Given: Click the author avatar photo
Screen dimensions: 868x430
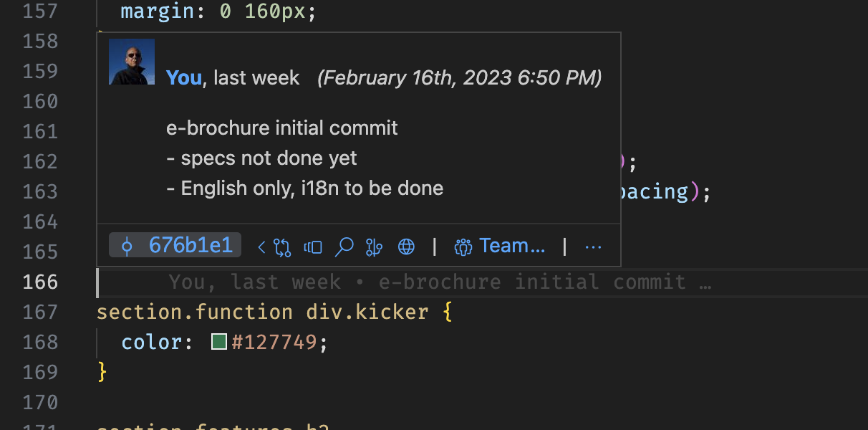Looking at the screenshot, I should click(131, 62).
